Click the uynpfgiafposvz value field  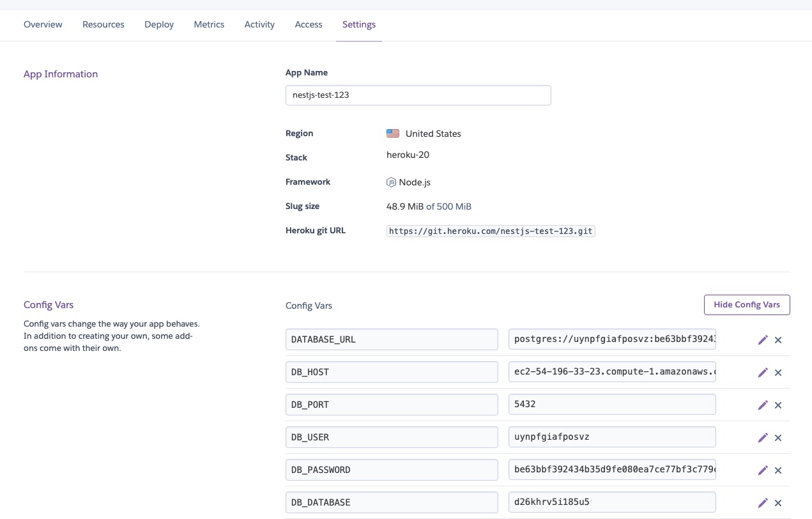(612, 437)
